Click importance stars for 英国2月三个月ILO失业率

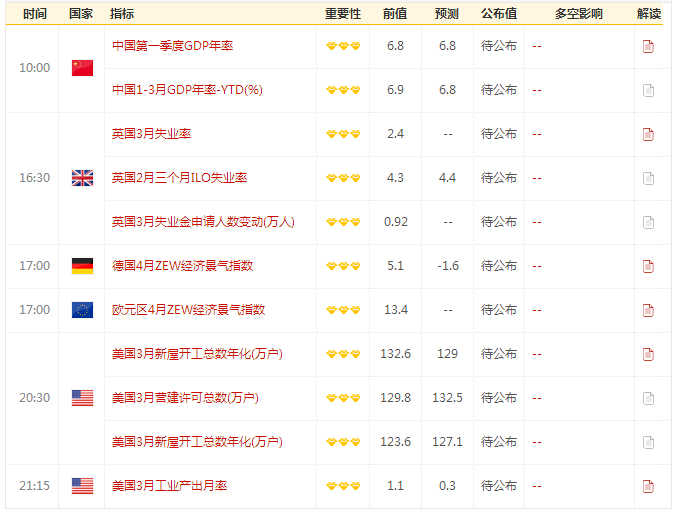point(343,178)
